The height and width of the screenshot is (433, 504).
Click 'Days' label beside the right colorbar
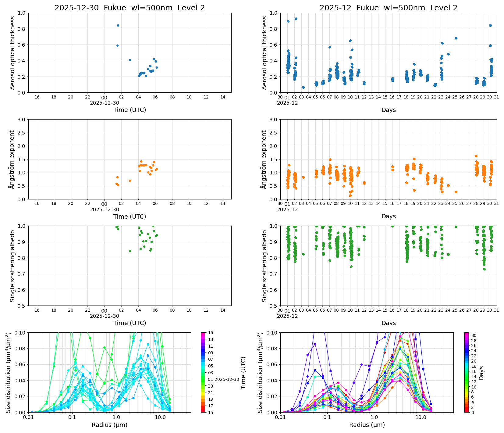(x=481, y=373)
